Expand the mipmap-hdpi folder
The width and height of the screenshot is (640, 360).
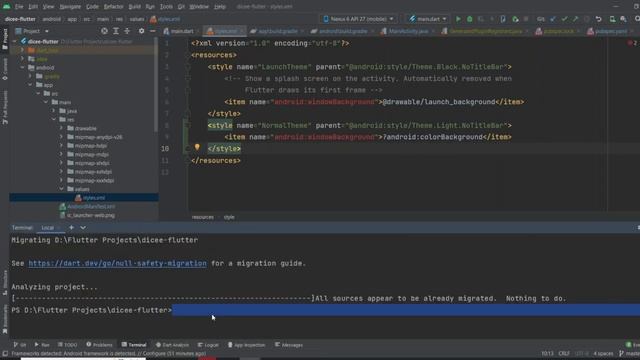pyautogui.click(x=61, y=146)
